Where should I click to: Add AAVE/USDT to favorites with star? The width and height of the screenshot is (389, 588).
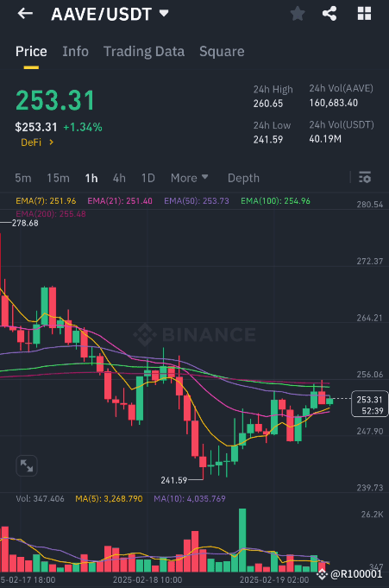[x=298, y=14]
